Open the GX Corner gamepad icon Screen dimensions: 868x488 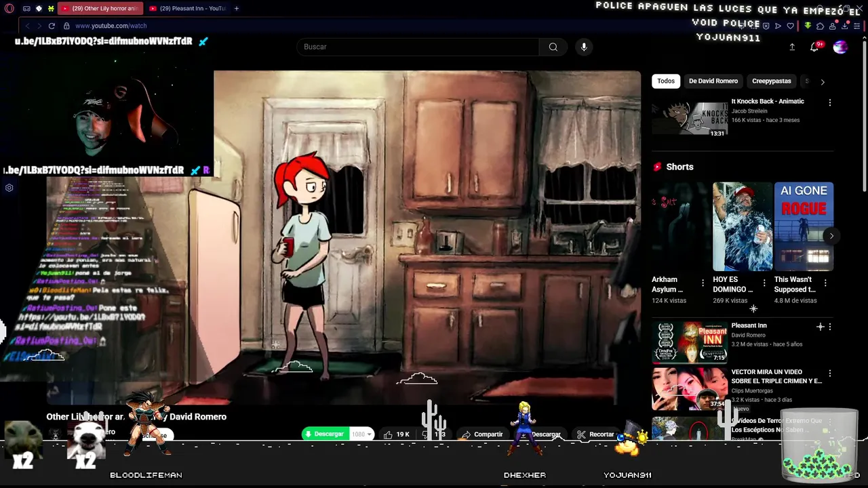tap(26, 9)
